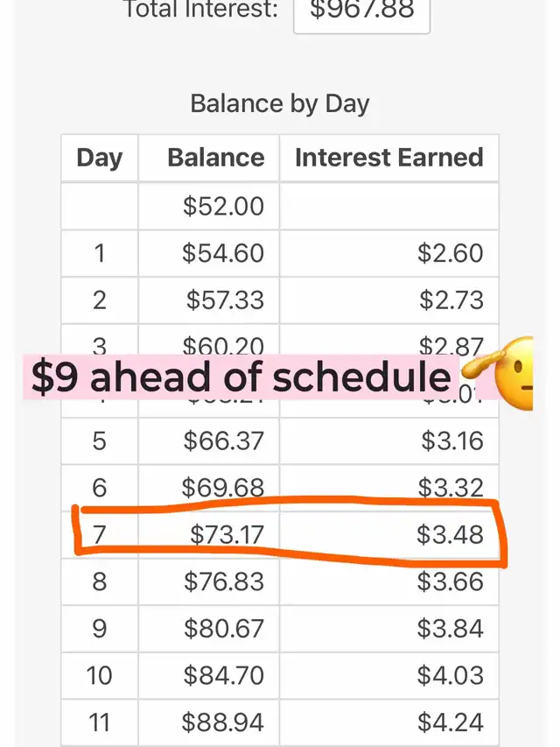The height and width of the screenshot is (747, 560).
Task: Select the $2.73 interest cell
Action: [x=451, y=300]
